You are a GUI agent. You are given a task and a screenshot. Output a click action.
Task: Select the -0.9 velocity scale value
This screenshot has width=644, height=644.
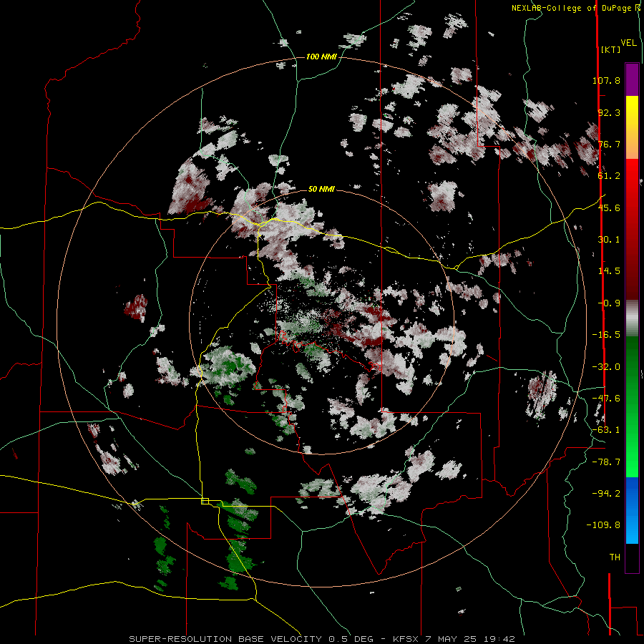[609, 303]
